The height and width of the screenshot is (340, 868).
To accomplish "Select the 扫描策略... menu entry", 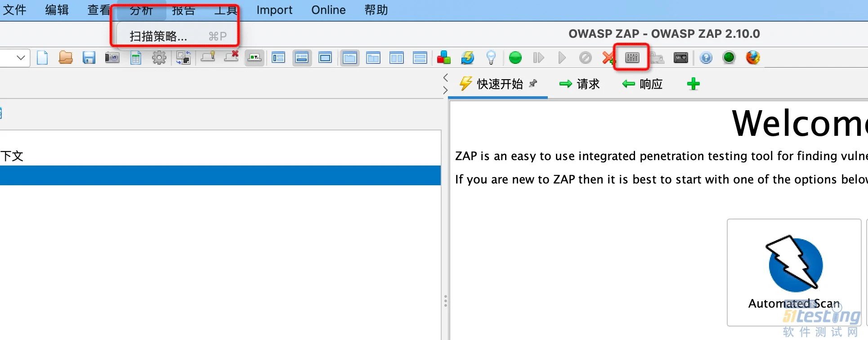I will coord(158,36).
